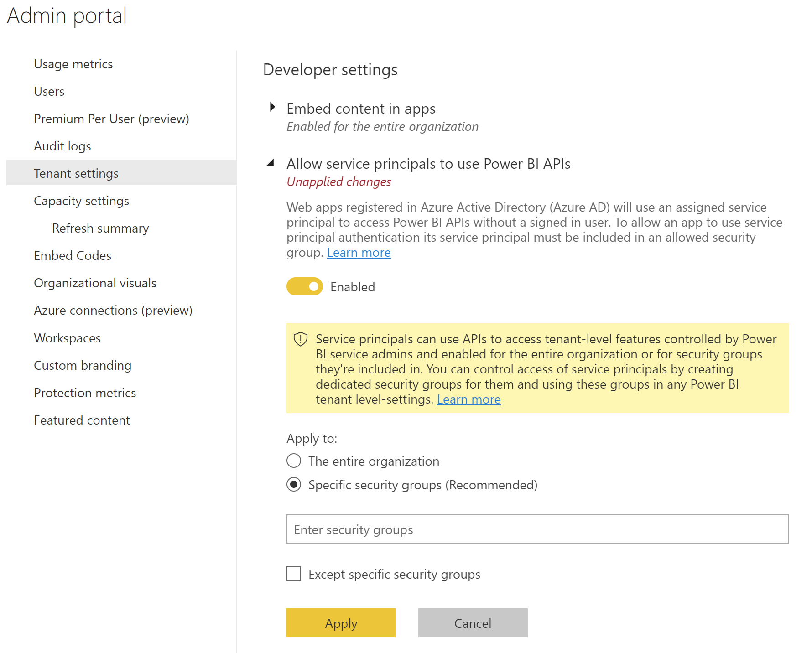
Task: Expand Embed content in apps setting
Action: click(x=272, y=108)
